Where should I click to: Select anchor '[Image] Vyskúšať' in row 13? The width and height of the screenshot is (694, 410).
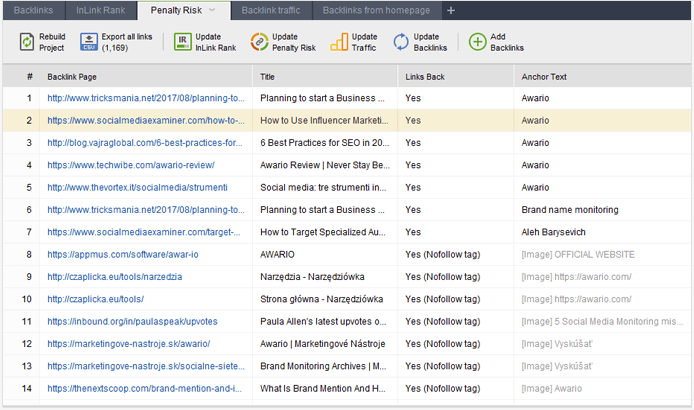[x=556, y=366]
